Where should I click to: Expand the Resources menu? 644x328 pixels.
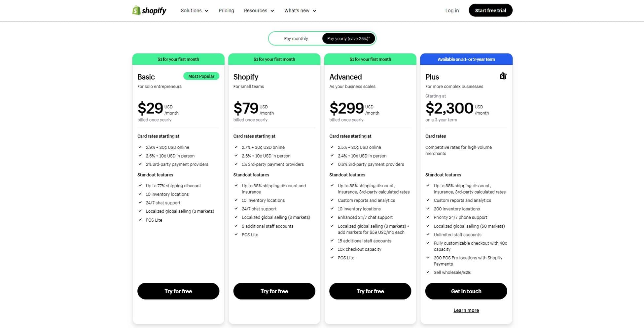[259, 10]
